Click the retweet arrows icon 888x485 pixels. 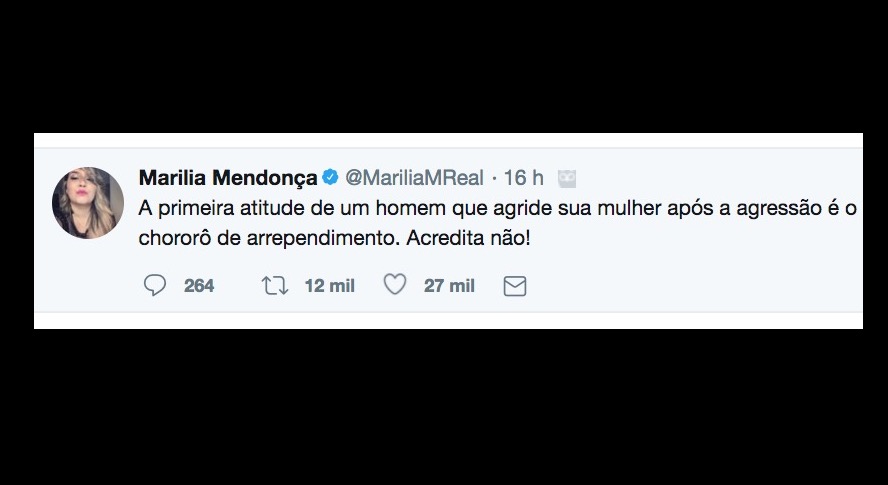point(275,286)
